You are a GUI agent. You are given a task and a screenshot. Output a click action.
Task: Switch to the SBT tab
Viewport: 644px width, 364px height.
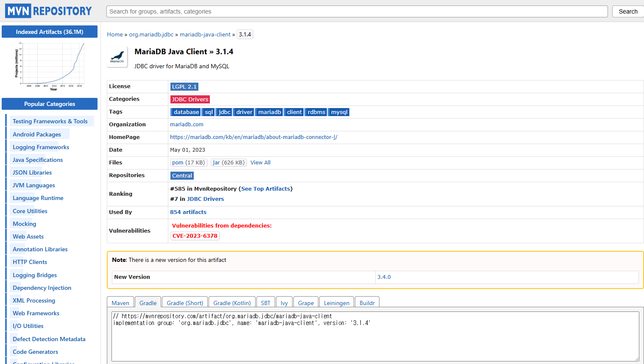tap(266, 303)
